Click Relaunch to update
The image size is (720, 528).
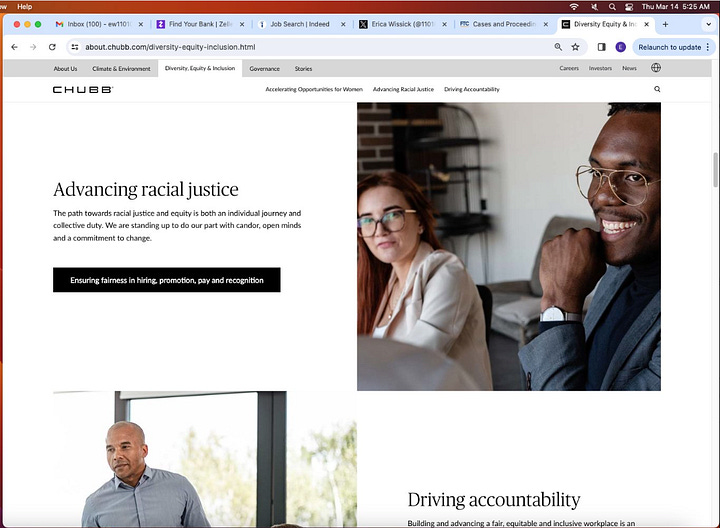[669, 47]
